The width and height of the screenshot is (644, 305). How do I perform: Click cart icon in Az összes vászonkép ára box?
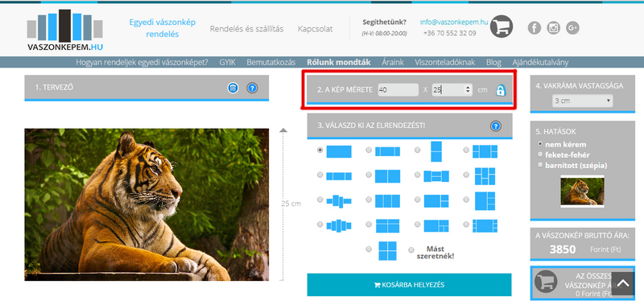coord(546,282)
